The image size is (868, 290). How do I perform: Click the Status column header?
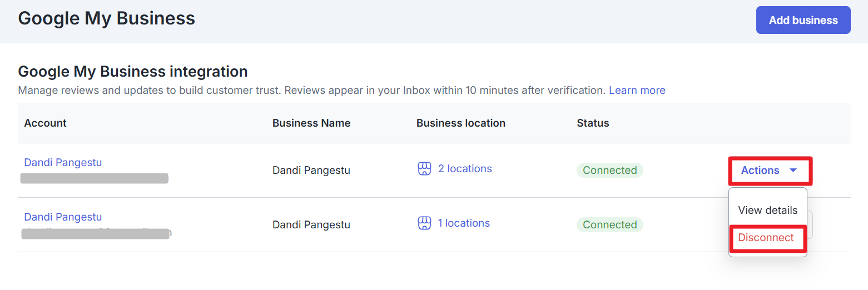coord(593,123)
